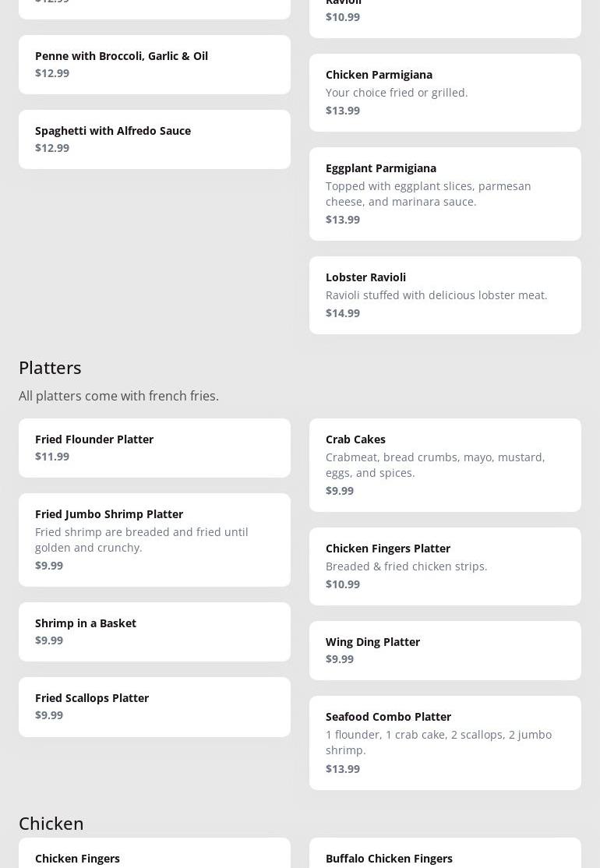
Task: Add the Fried Flounder Platter
Action: click(x=154, y=448)
